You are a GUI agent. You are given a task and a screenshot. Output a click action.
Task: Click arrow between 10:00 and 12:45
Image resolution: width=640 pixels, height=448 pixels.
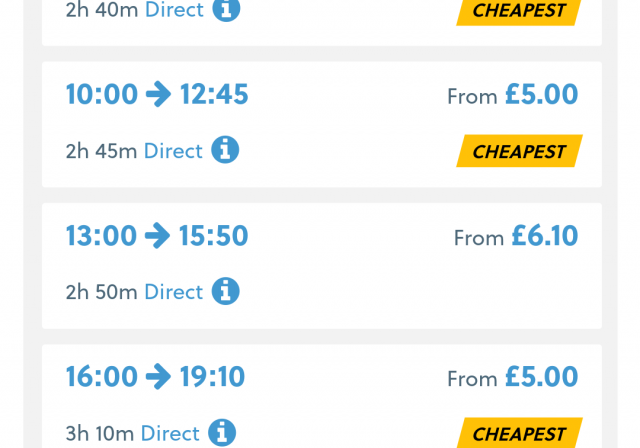(x=158, y=94)
